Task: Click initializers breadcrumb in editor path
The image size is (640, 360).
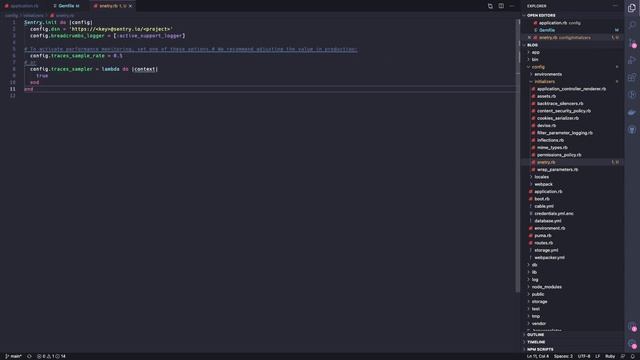Action: (33, 16)
